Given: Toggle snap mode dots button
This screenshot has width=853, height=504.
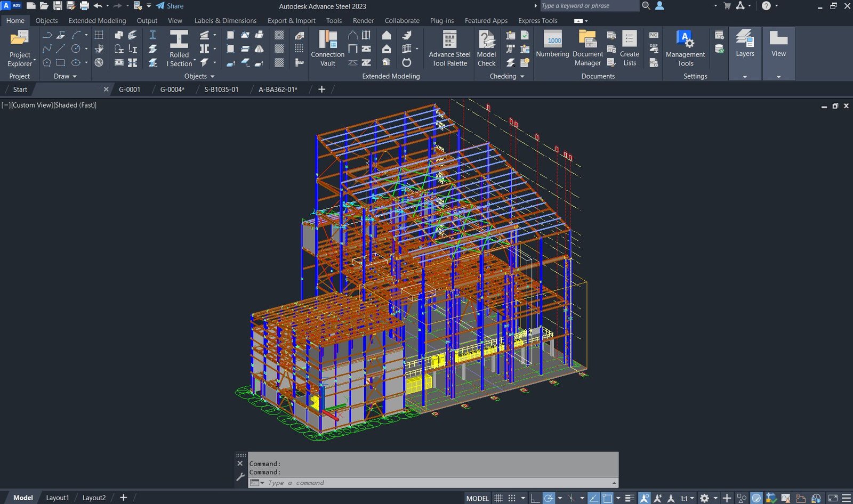Looking at the screenshot, I should coord(512,498).
